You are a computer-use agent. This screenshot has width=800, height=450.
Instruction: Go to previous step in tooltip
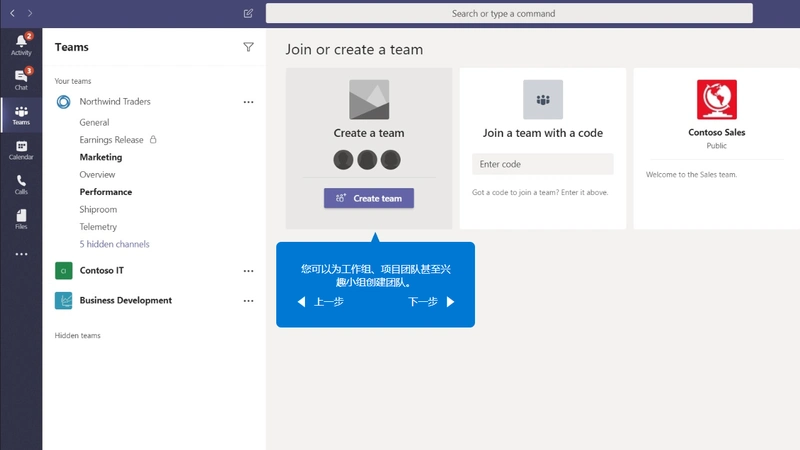pyautogui.click(x=321, y=302)
